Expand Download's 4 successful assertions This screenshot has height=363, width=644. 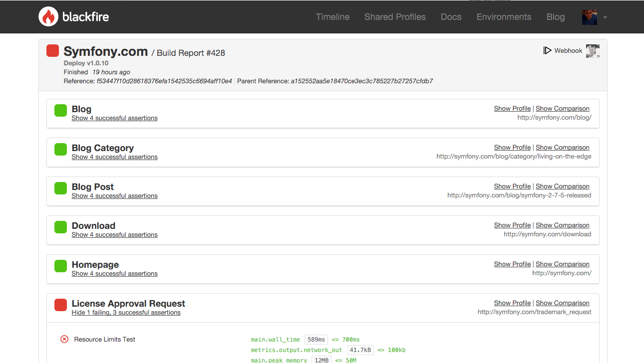tap(114, 235)
